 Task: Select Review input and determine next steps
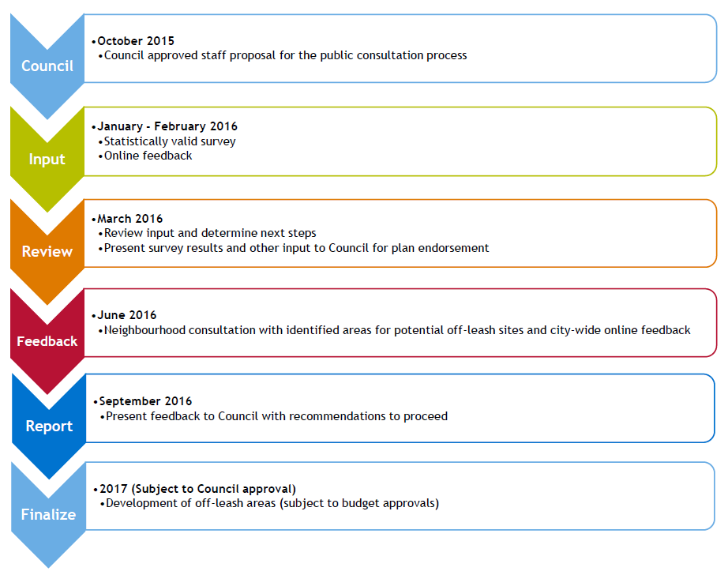coord(210,233)
